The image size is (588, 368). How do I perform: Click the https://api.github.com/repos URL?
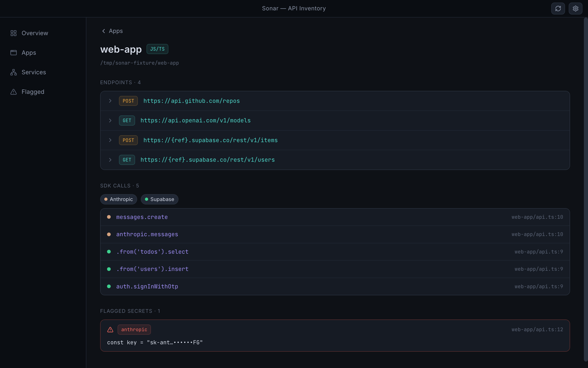[x=192, y=101]
